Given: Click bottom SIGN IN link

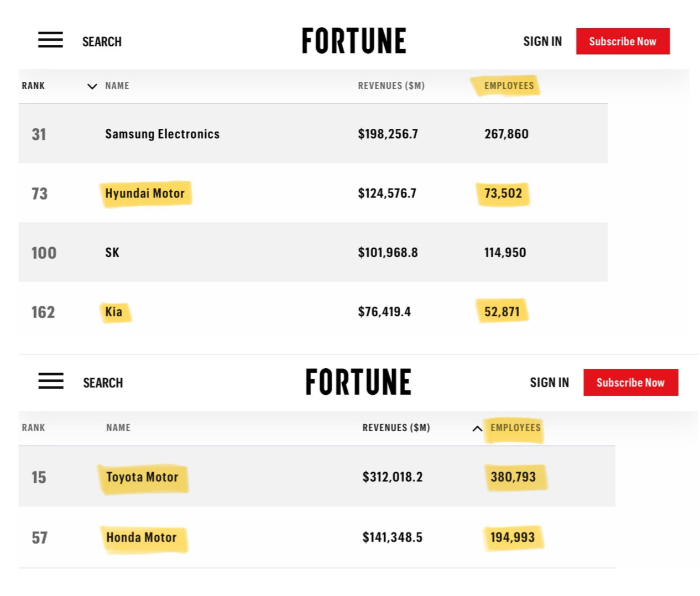Looking at the screenshot, I should point(549,383).
